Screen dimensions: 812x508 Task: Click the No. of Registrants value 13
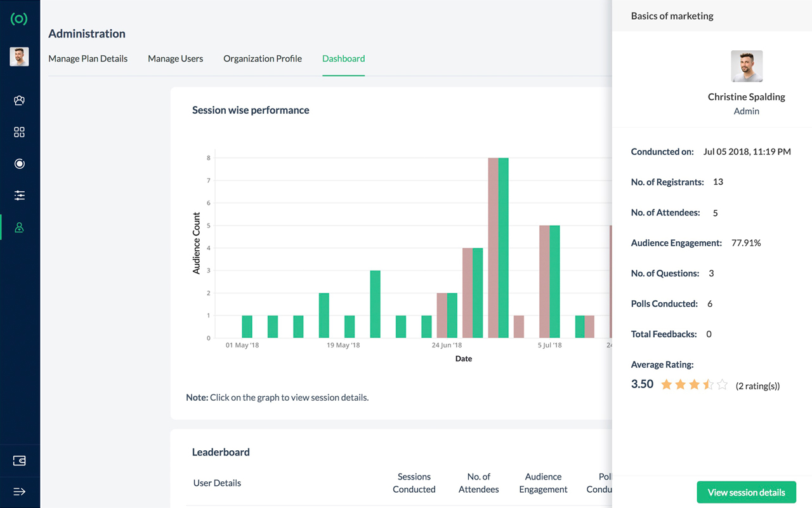click(x=718, y=182)
